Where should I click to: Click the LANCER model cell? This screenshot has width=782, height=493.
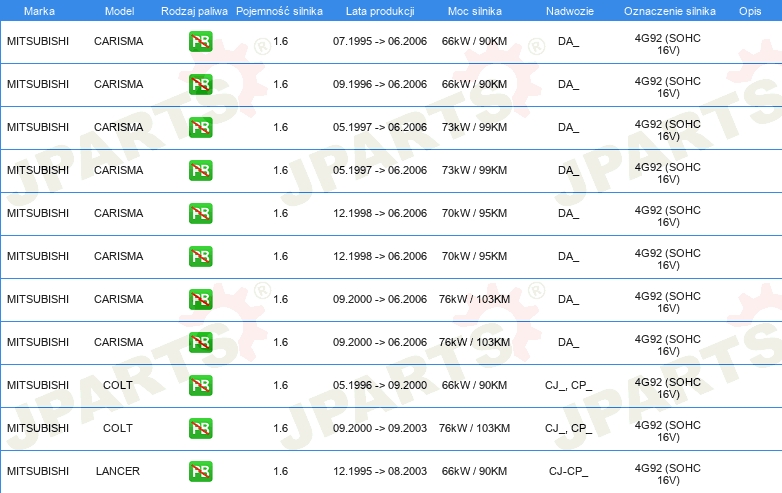point(118,471)
